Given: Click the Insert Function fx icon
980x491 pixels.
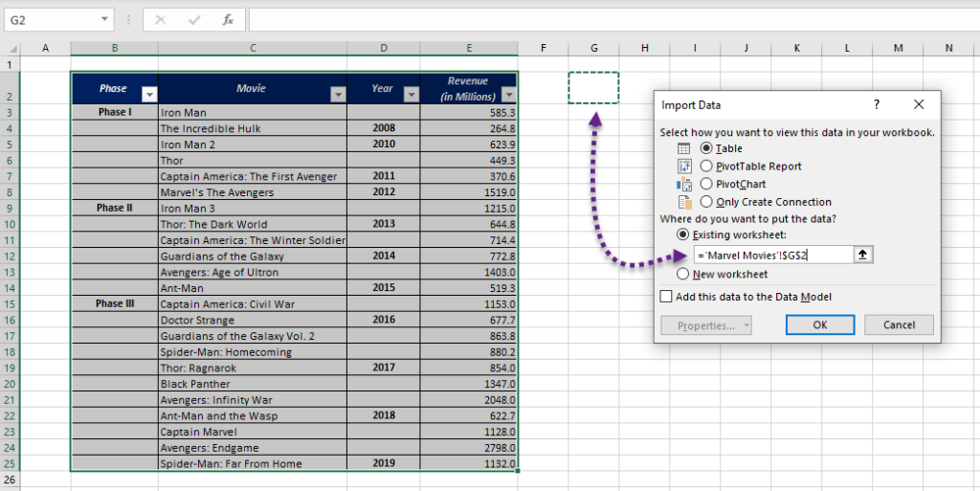Looking at the screenshot, I should (x=228, y=20).
